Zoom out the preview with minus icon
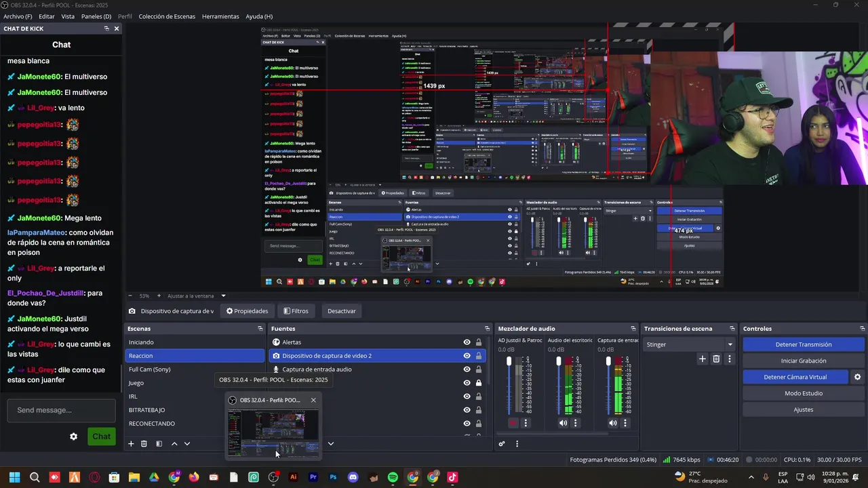Viewport: 868px width, 488px height. 130,296
